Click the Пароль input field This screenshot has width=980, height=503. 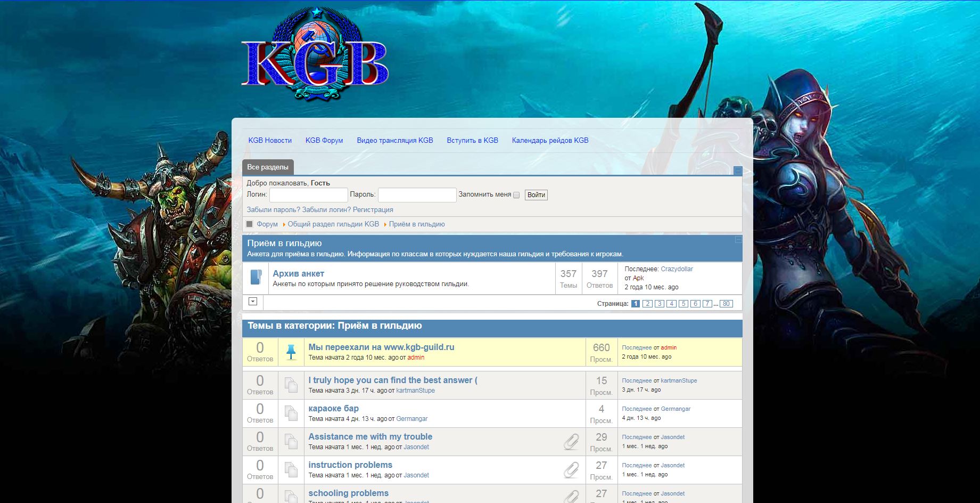[x=417, y=195]
